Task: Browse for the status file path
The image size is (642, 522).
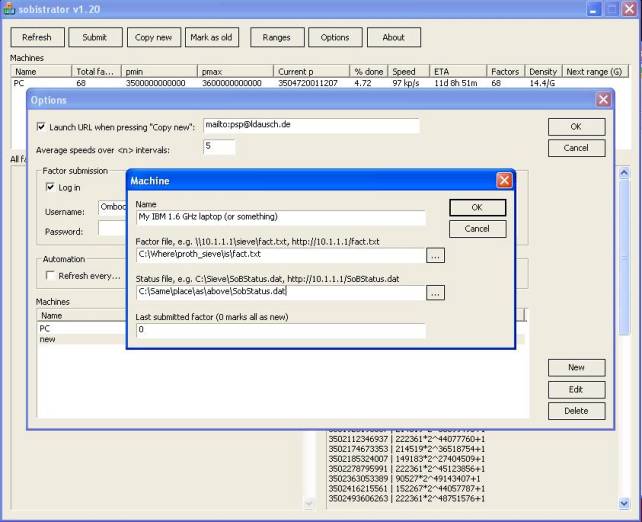Action: (x=435, y=293)
